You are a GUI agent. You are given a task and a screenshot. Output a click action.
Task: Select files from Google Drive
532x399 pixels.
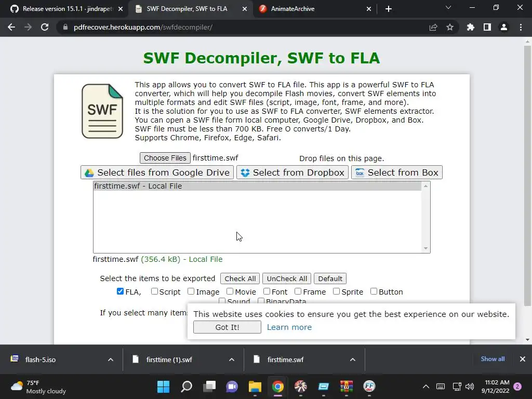point(157,172)
